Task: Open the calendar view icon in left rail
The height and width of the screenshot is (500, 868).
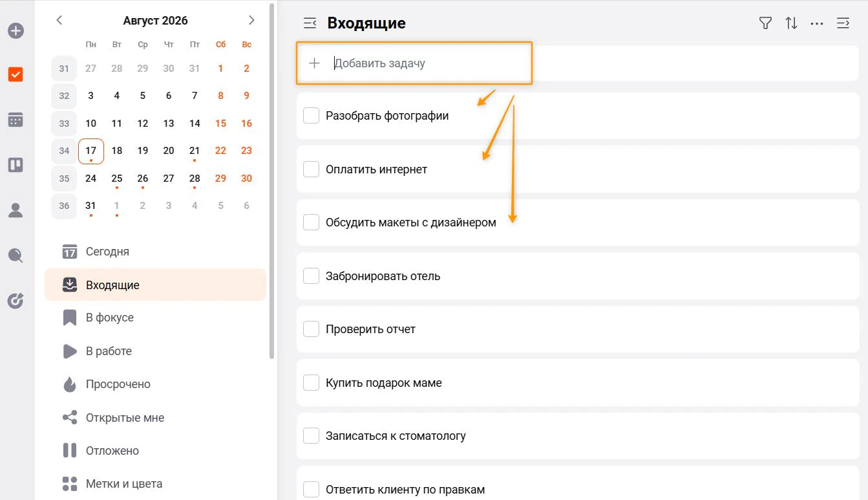Action: (x=16, y=120)
